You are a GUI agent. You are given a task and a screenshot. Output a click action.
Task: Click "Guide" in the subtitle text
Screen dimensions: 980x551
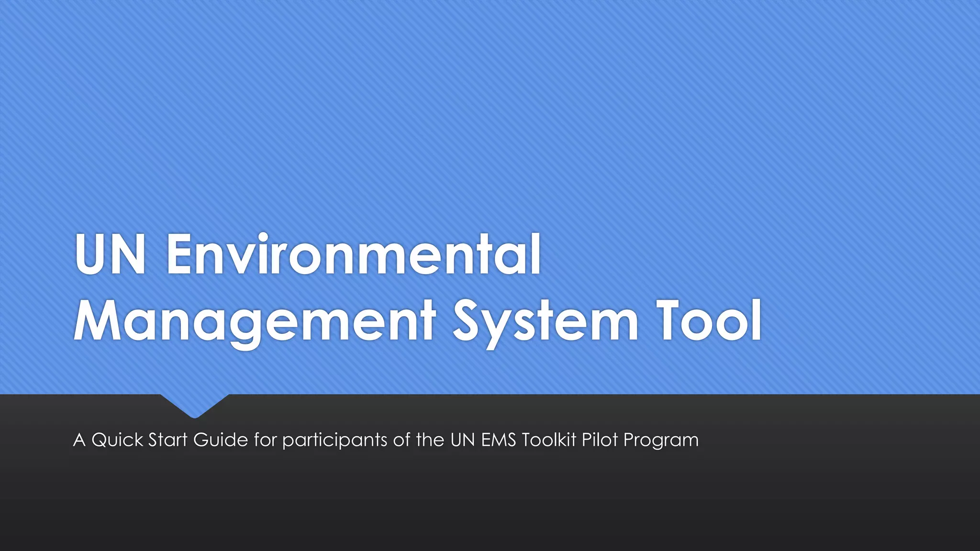221,440
